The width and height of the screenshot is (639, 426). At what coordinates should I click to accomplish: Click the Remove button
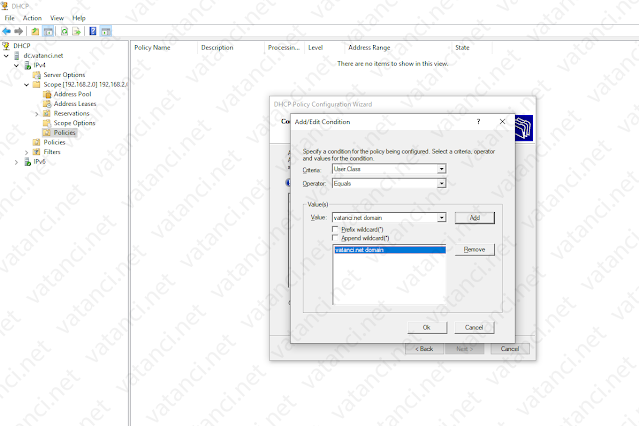pos(475,249)
